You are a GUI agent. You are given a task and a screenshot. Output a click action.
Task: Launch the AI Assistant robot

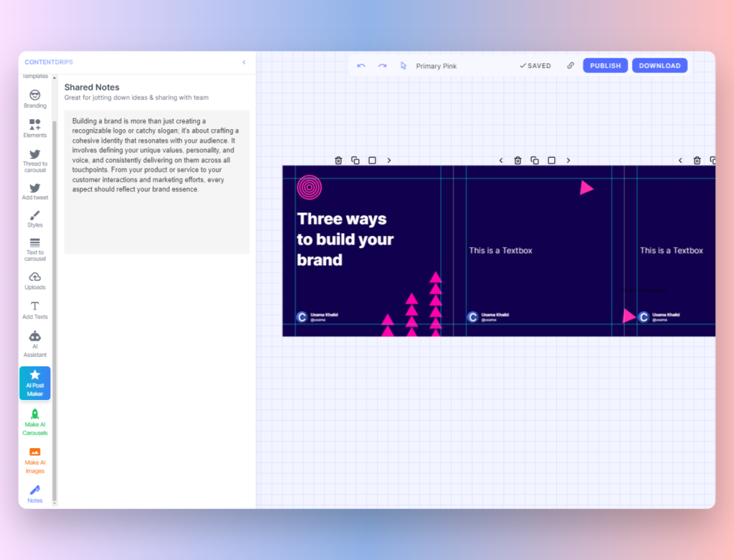coord(34,343)
